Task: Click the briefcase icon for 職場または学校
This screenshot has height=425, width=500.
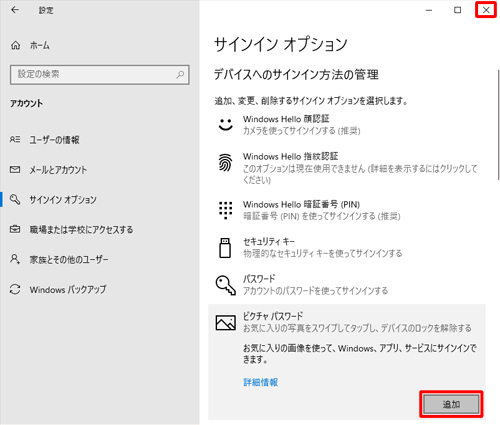Action: click(x=15, y=229)
